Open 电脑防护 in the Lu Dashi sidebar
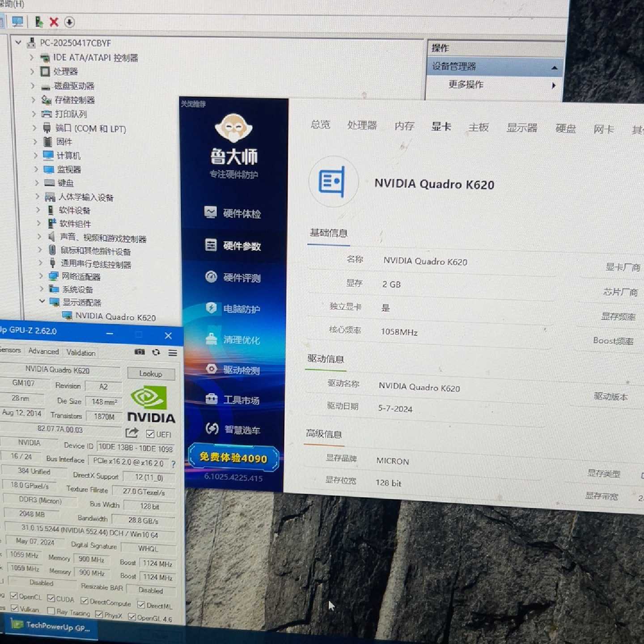644x644 pixels. [233, 309]
